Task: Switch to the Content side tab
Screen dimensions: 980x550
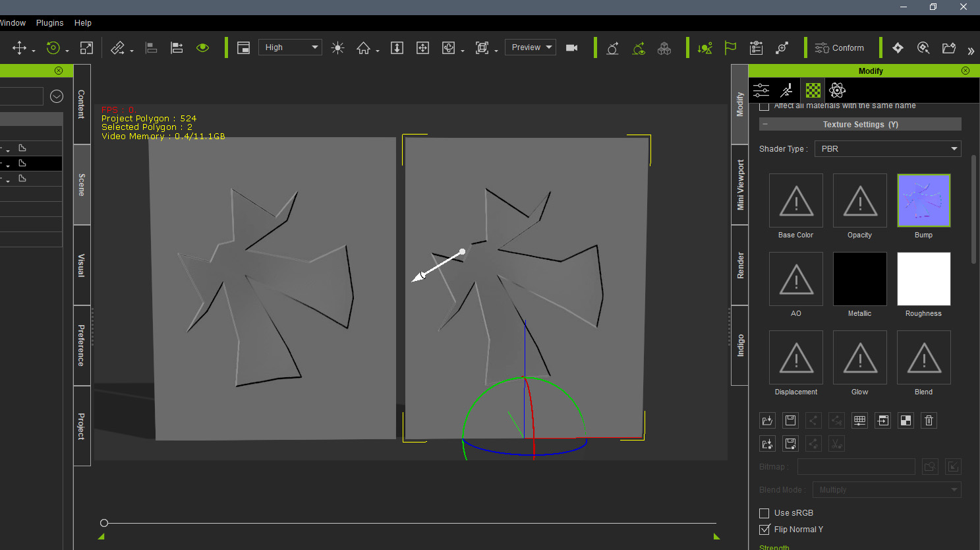Action: pyautogui.click(x=82, y=104)
